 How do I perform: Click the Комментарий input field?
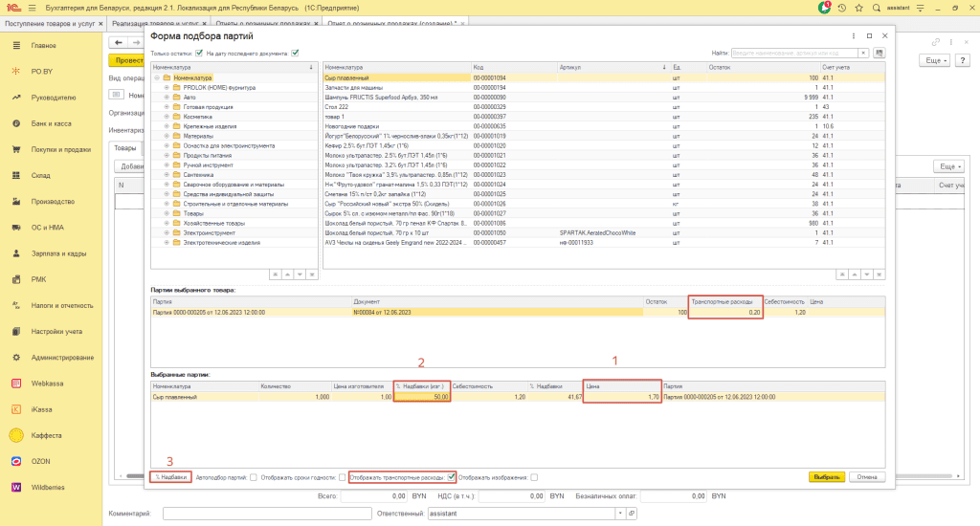click(x=267, y=514)
